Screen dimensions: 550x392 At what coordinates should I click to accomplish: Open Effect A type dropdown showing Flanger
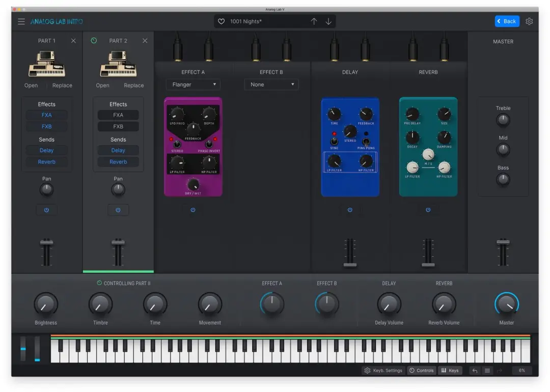click(x=194, y=85)
